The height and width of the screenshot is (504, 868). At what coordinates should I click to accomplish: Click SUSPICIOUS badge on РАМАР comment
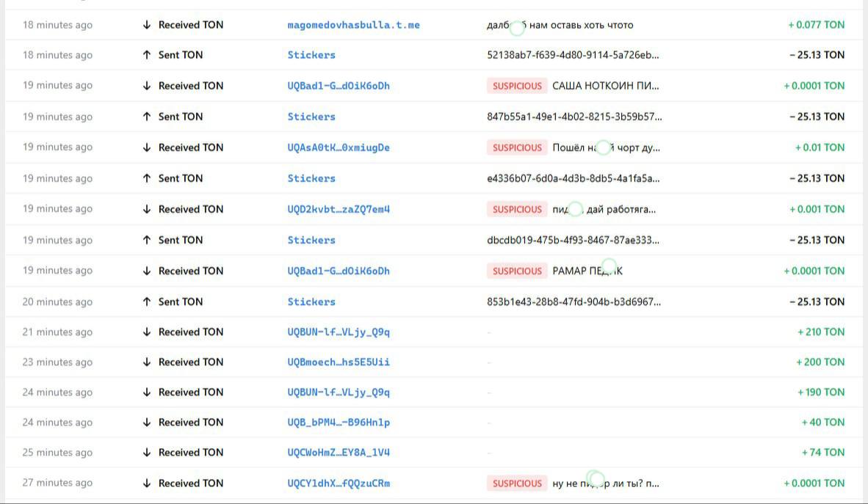pos(517,271)
